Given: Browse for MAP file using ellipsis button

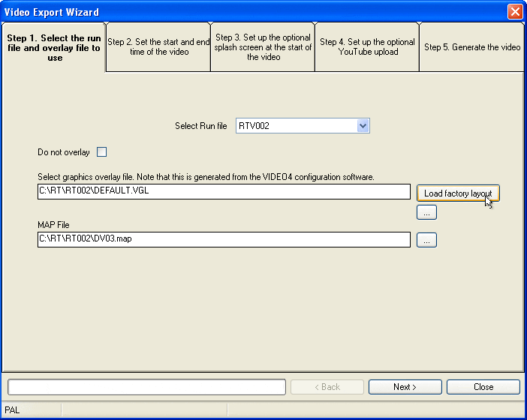Looking at the screenshot, I should pyautogui.click(x=426, y=240).
